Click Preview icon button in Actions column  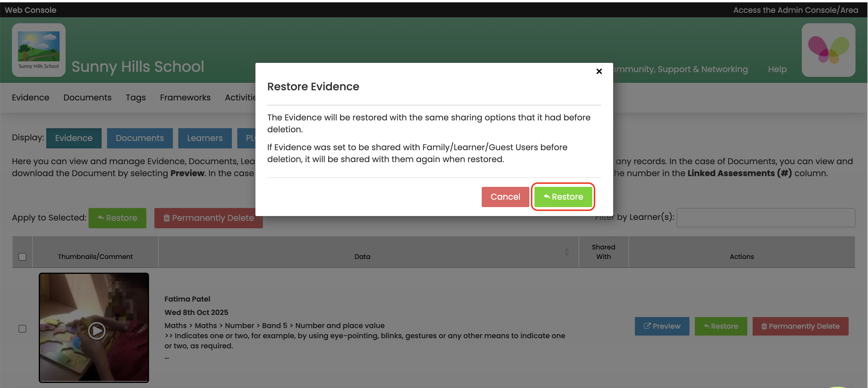tap(661, 326)
